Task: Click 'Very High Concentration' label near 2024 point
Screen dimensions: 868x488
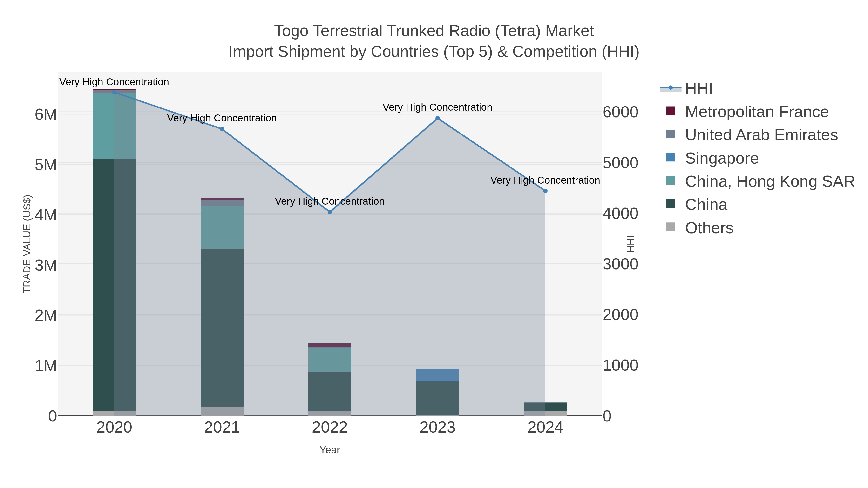Action: [x=546, y=180]
